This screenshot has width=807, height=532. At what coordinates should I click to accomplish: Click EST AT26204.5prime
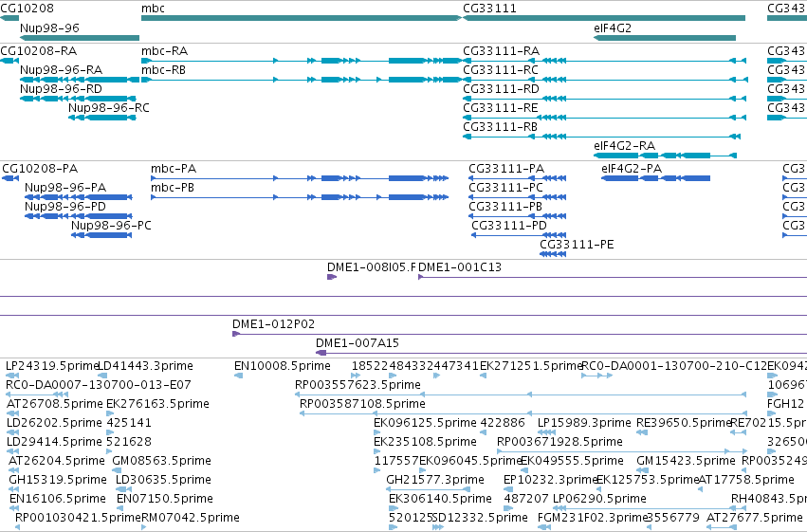[14, 470]
